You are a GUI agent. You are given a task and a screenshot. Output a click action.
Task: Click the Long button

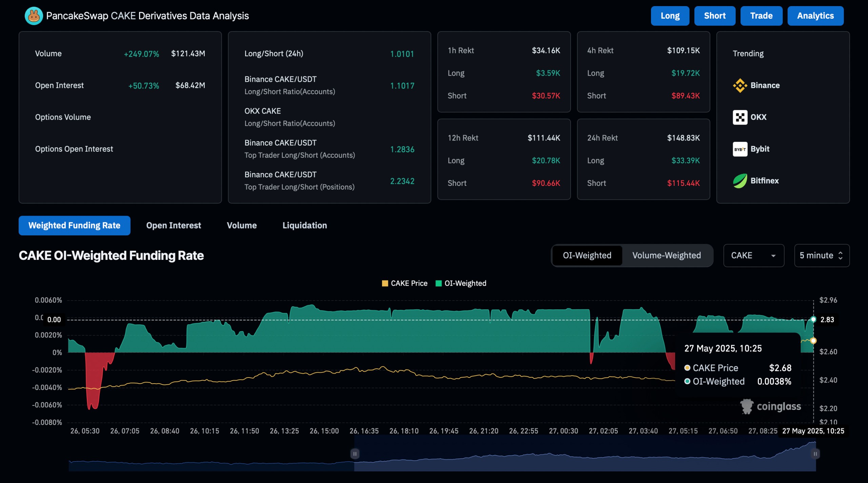670,16
